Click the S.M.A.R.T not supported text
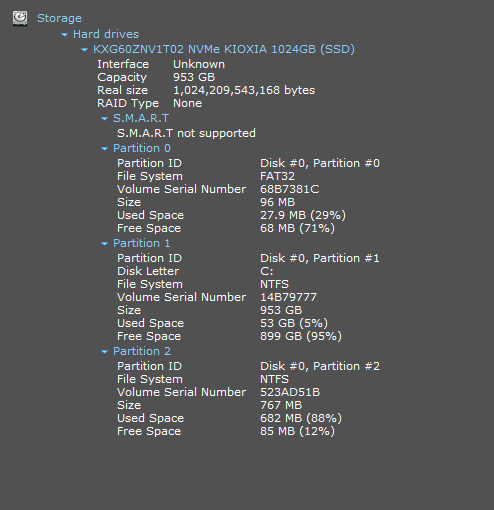The height and width of the screenshot is (510, 494). (x=186, y=133)
